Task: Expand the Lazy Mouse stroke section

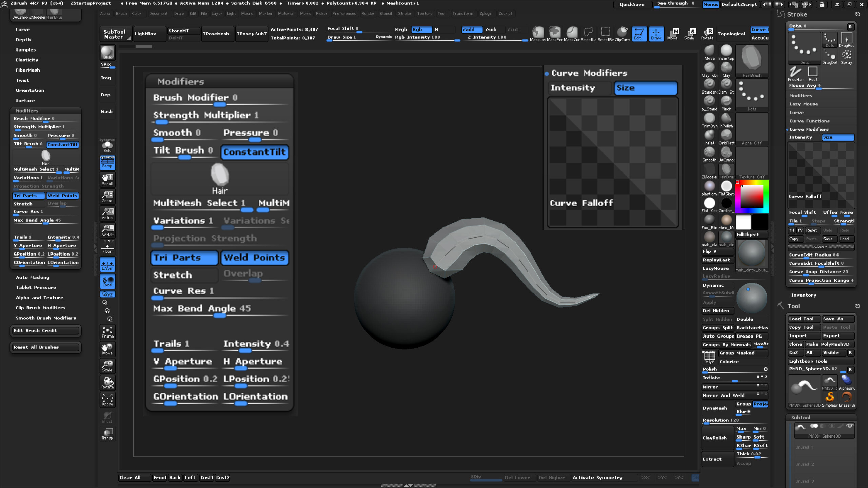Action: click(x=804, y=104)
